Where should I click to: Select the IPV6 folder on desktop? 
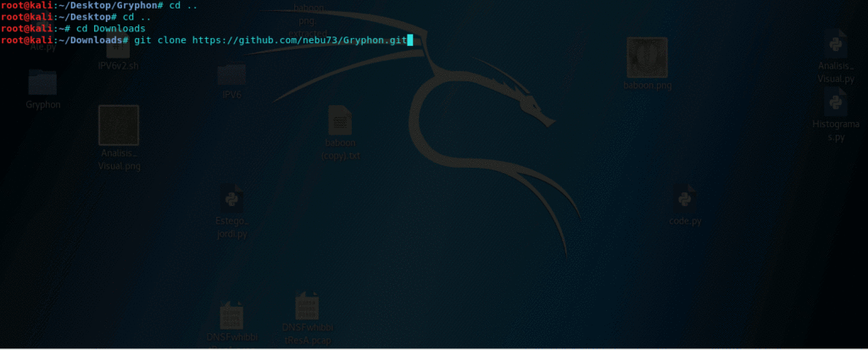[232, 75]
